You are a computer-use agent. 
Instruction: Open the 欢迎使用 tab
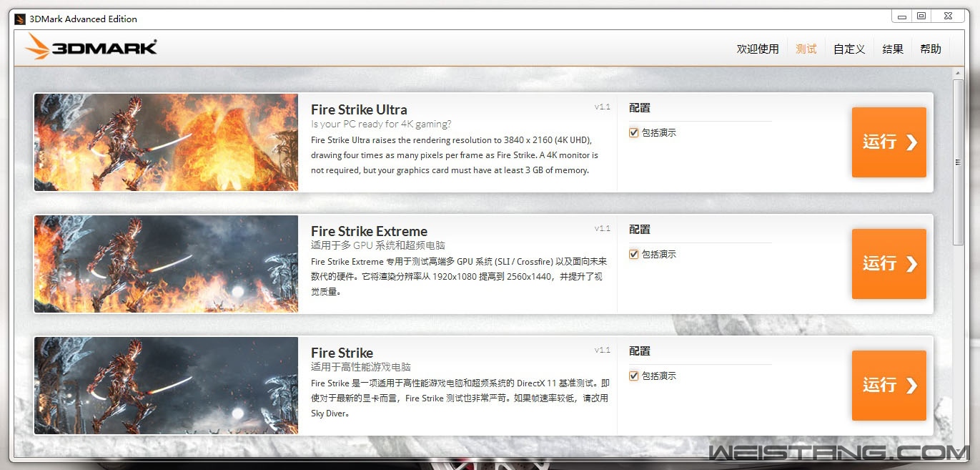(x=758, y=49)
